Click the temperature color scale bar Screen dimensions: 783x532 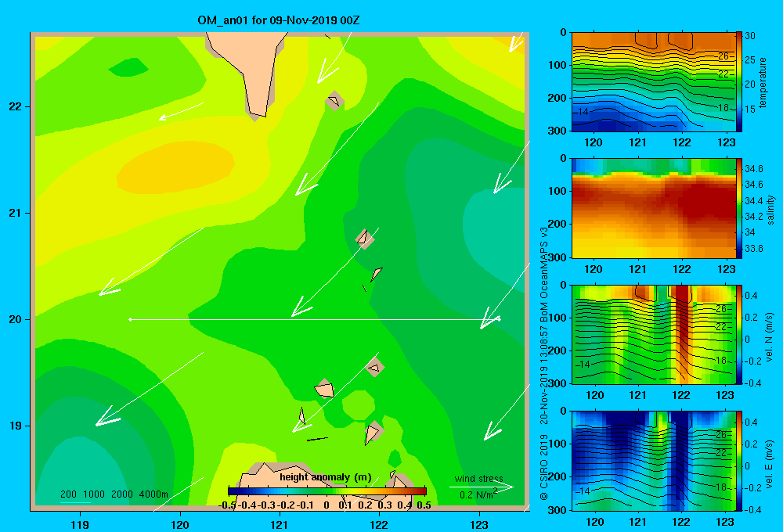[x=739, y=82]
